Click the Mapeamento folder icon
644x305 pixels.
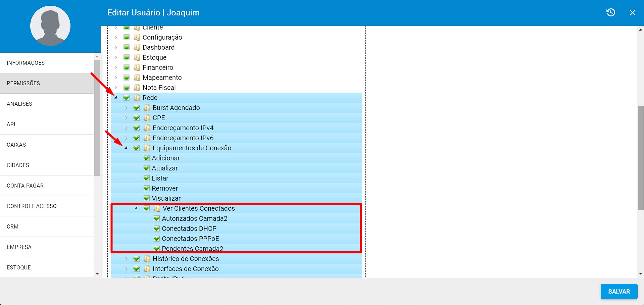coord(137,78)
